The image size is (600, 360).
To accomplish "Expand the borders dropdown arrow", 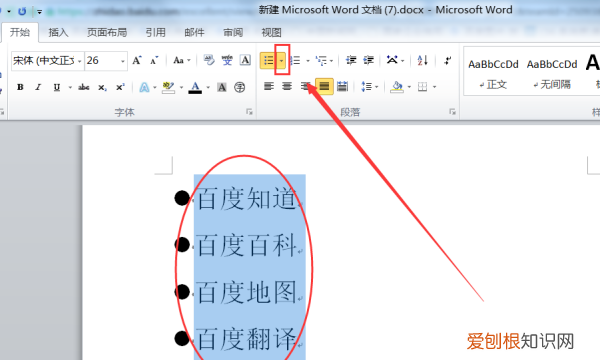I will [434, 87].
